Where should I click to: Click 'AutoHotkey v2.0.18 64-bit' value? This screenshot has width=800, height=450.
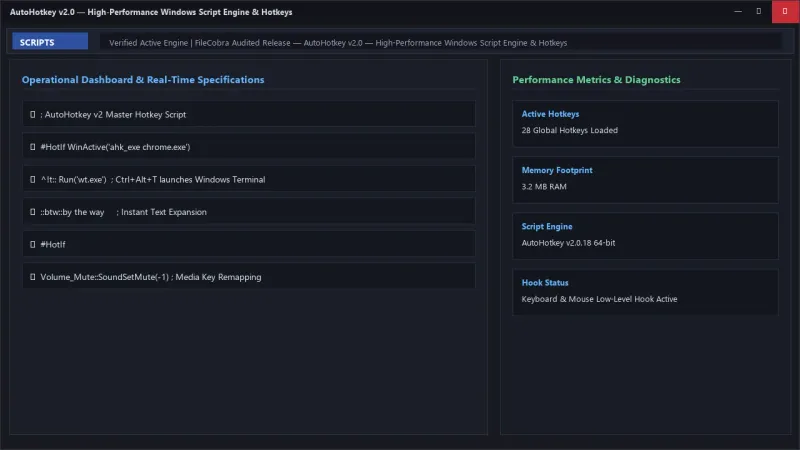pos(568,243)
